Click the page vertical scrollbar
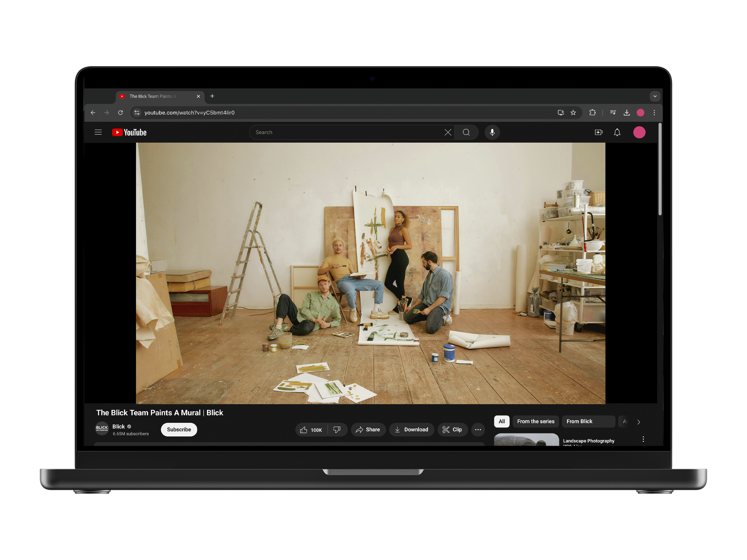Image resolution: width=747 pixels, height=560 pixels. coord(660,169)
